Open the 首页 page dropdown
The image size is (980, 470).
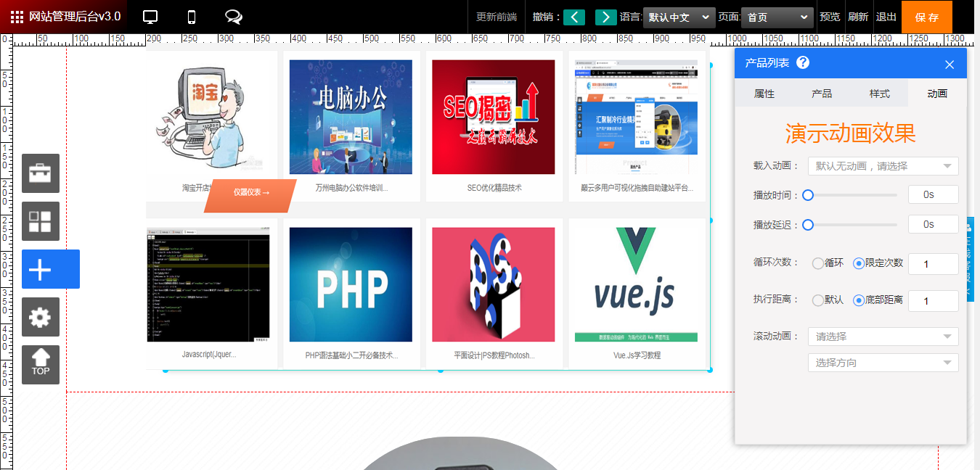(777, 16)
